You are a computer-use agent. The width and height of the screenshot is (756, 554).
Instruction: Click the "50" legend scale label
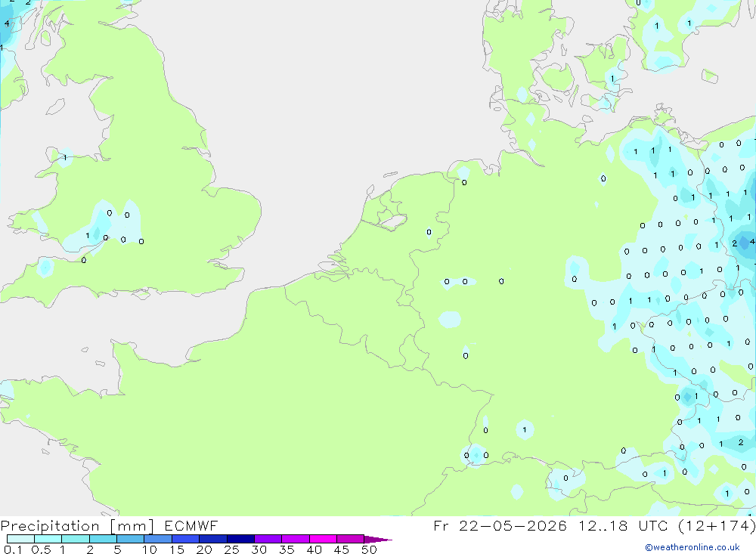pyautogui.click(x=369, y=549)
